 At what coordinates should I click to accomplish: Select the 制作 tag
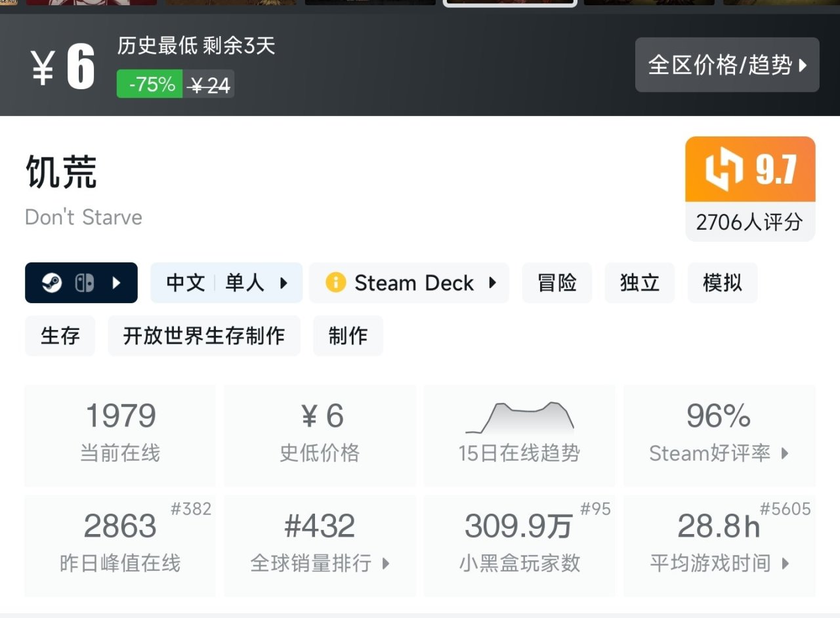pyautogui.click(x=348, y=336)
